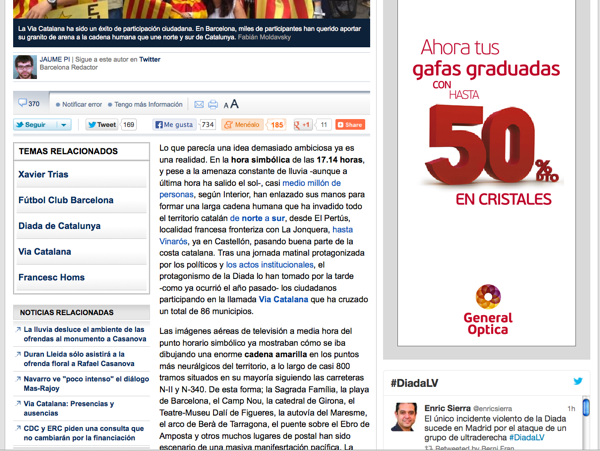Open 'Navarro ve poco intenso' news link

click(86, 384)
